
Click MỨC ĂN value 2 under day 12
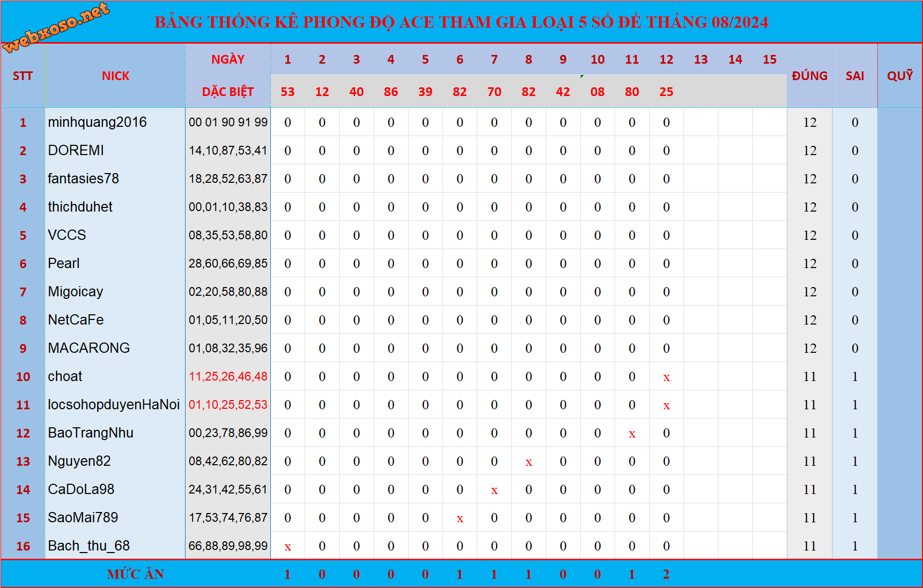coord(667,574)
